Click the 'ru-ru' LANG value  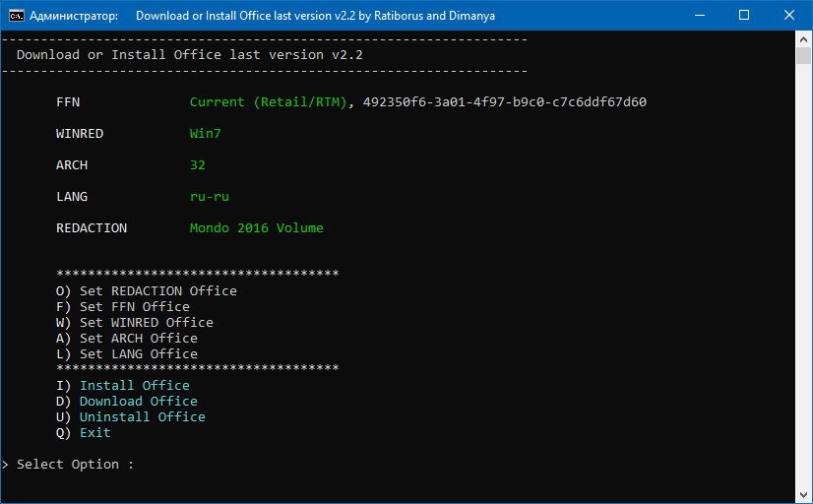(x=210, y=197)
